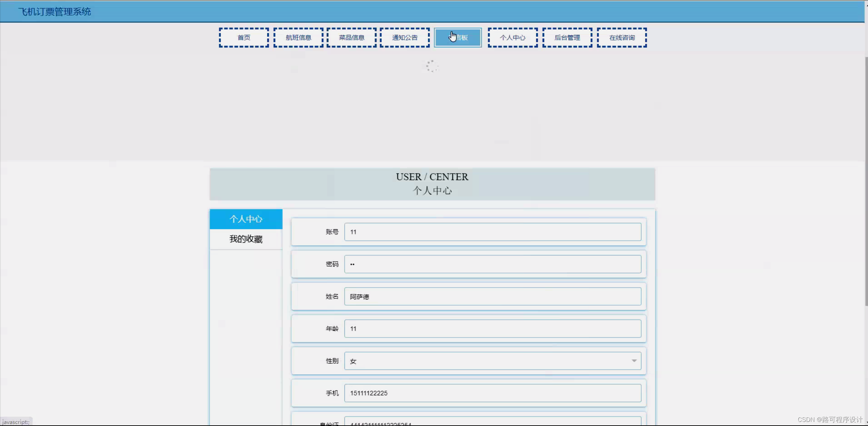
Task: Focus the 账号 input field
Action: click(x=492, y=232)
